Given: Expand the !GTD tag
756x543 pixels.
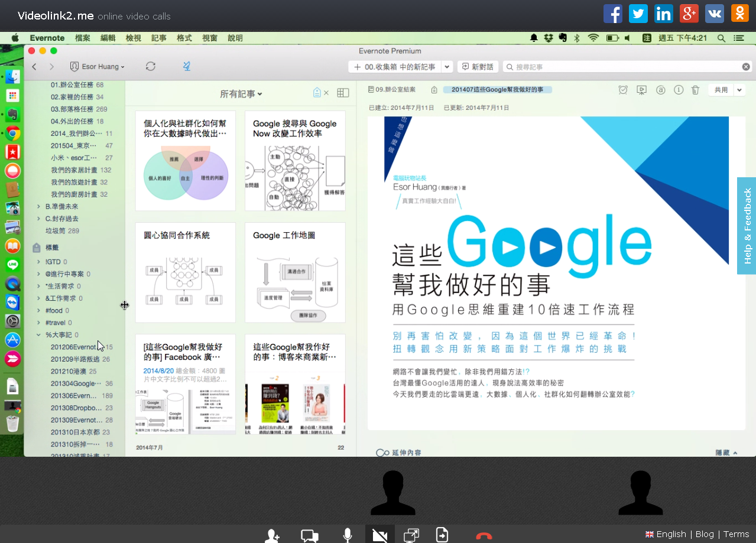Looking at the screenshot, I should tap(38, 262).
